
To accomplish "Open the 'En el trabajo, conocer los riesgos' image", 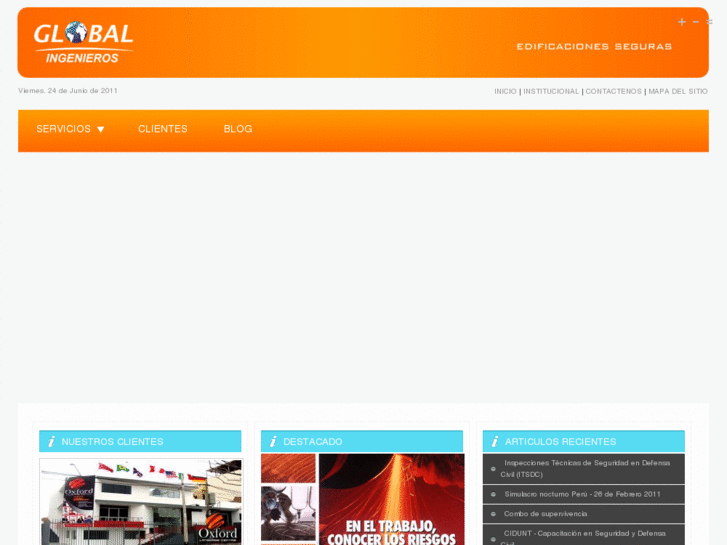I will 391,500.
